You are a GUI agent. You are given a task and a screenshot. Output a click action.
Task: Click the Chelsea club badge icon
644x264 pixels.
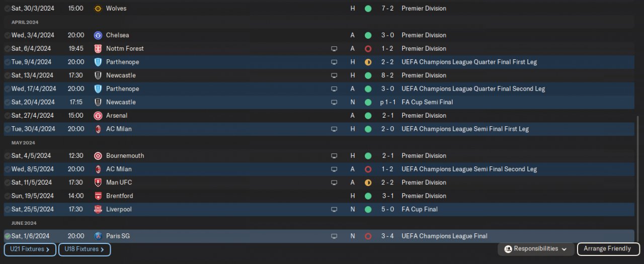[98, 35]
